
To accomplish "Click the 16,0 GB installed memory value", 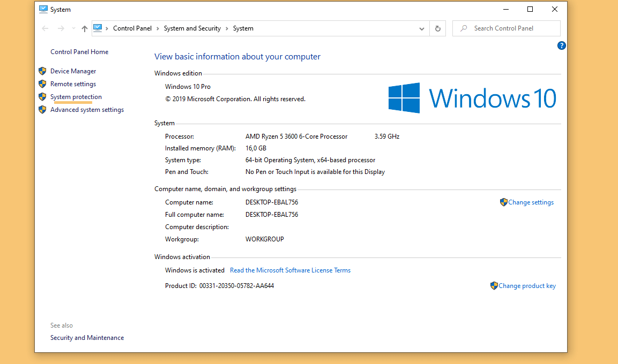I will pyautogui.click(x=256, y=148).
